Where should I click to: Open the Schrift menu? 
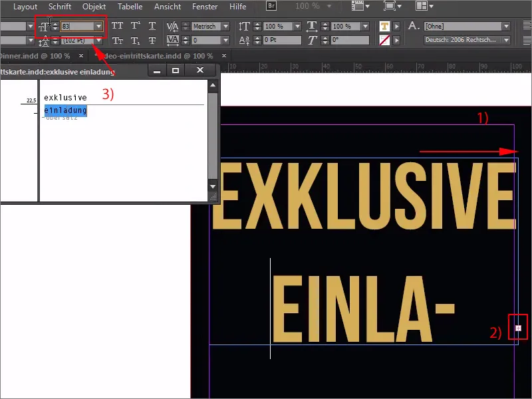pyautogui.click(x=60, y=7)
